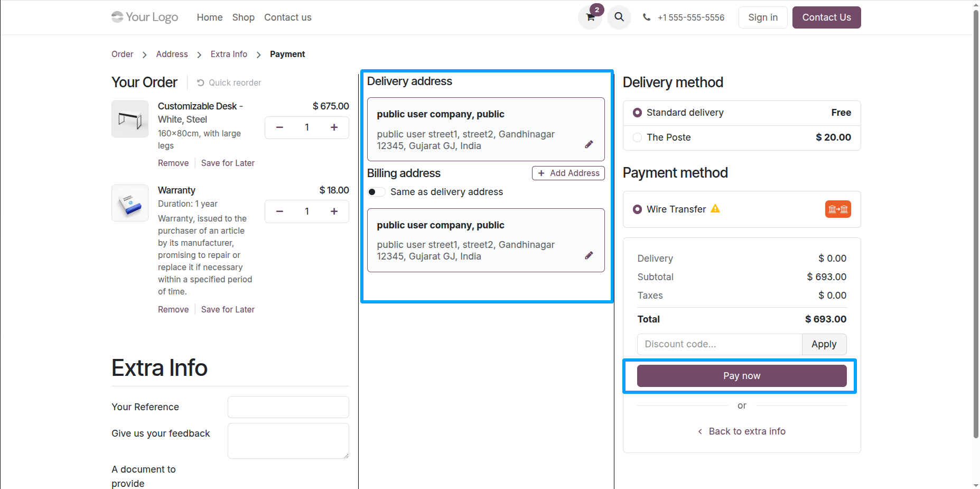Select Wire Transfer payment radio
This screenshot has height=489, width=980.
click(x=637, y=209)
